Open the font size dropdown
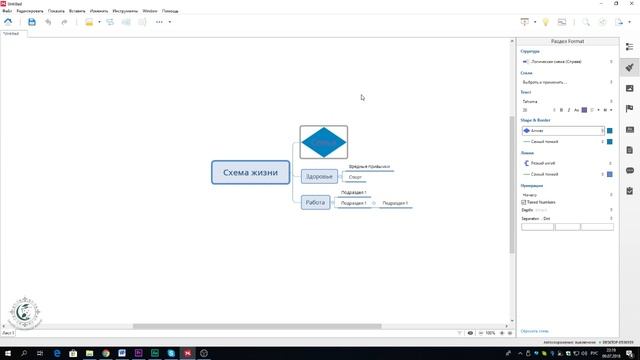Image resolution: width=640 pixels, height=360 pixels. coord(539,110)
